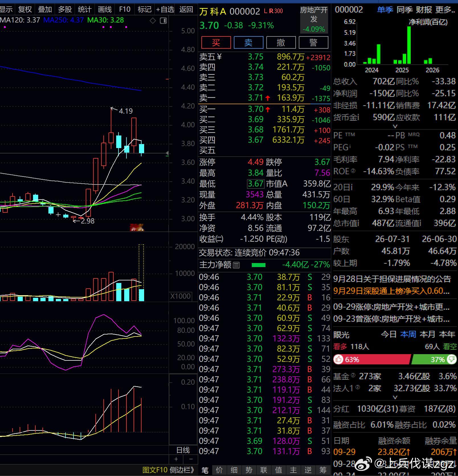Click the red 买 buy button
The width and height of the screenshot is (458, 476).
click(216, 43)
